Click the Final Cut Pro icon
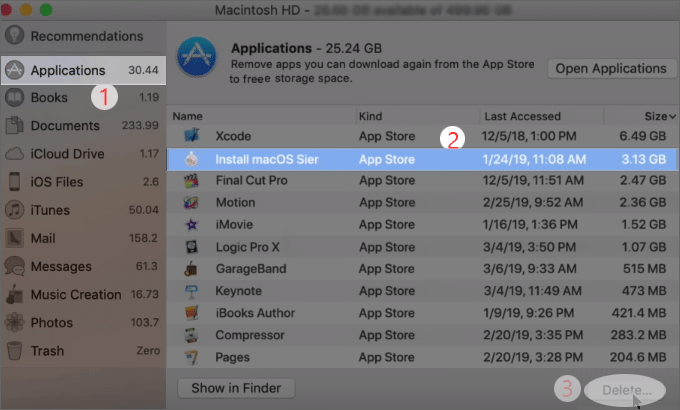 tap(191, 180)
